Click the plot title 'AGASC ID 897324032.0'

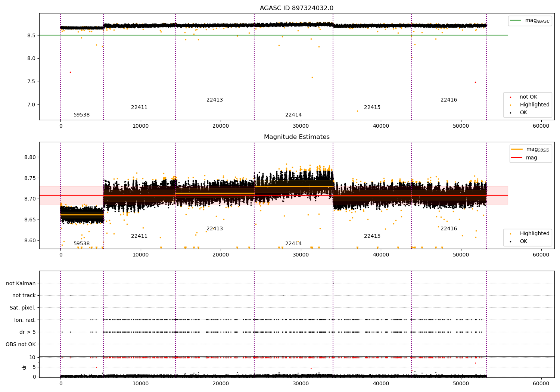[x=296, y=8]
